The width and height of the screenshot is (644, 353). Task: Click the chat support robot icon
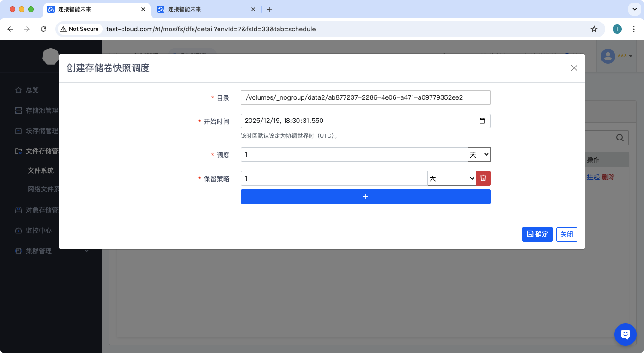click(x=625, y=334)
